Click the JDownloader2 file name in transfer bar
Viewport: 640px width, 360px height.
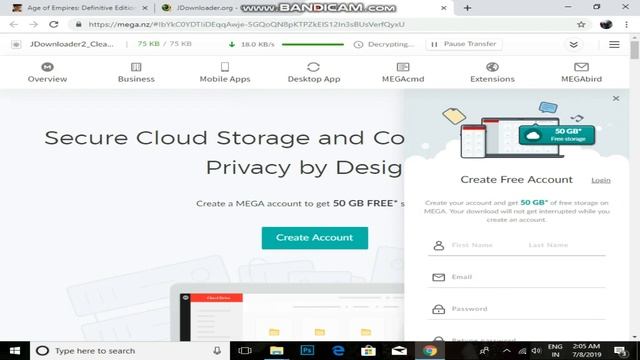click(x=71, y=44)
